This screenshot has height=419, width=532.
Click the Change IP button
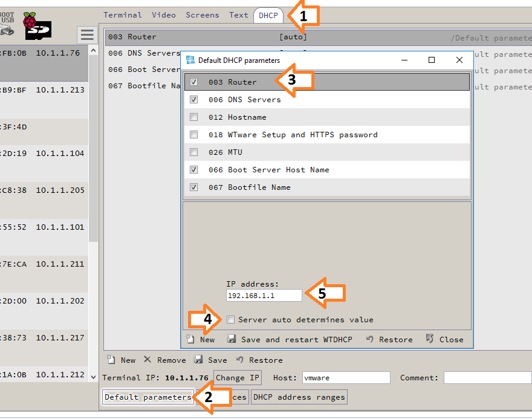[x=238, y=378]
